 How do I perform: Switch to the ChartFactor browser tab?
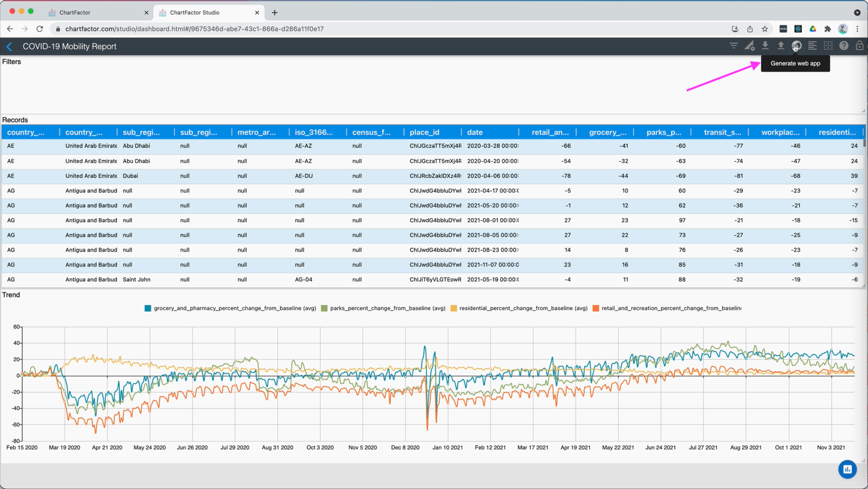[x=75, y=12]
